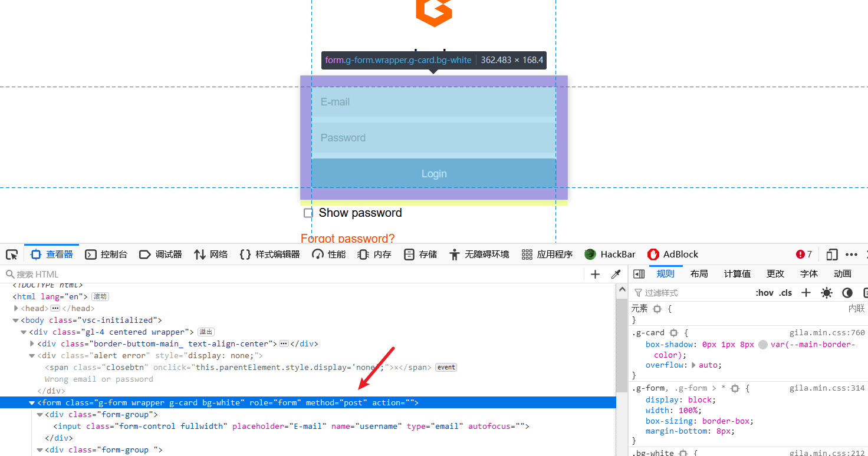Toggle responsive design mode icon
This screenshot has width=868, height=456.
[832, 255]
